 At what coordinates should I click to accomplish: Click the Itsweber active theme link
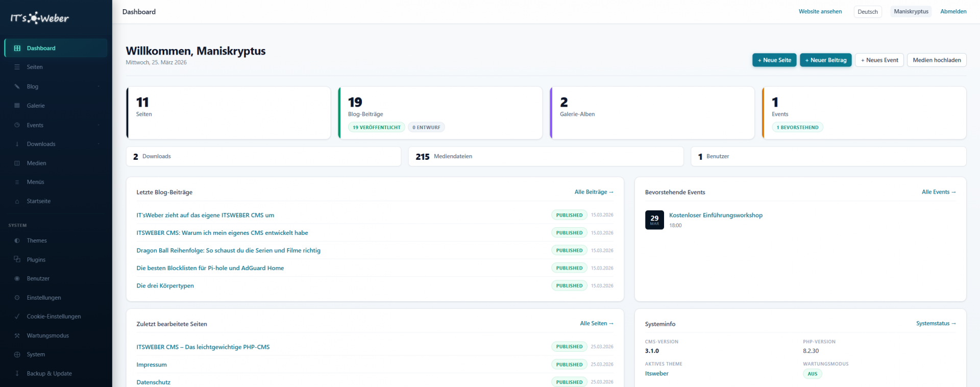(656, 373)
